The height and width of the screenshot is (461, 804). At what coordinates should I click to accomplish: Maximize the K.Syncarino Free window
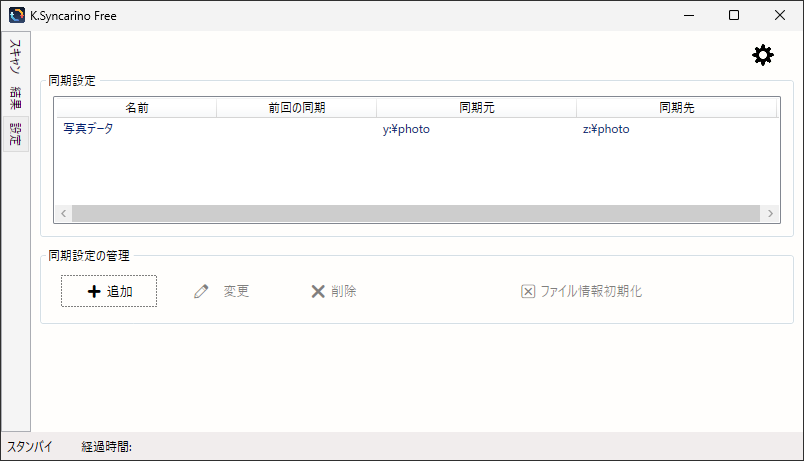[734, 15]
